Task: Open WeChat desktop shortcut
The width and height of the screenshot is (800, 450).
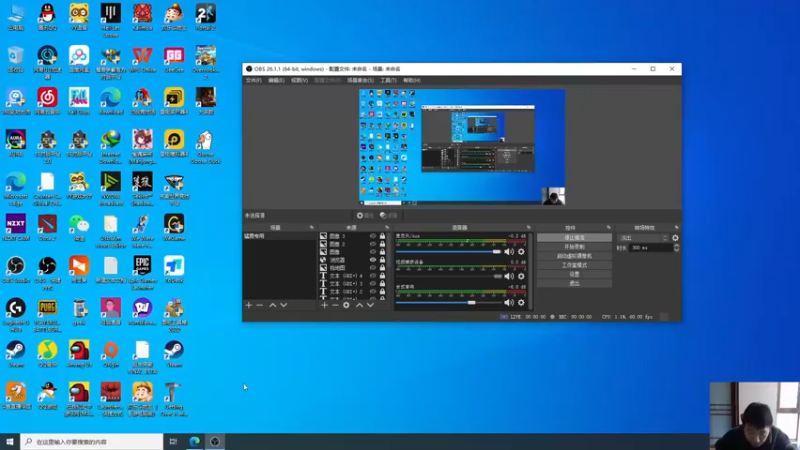Action: [x=79, y=228]
